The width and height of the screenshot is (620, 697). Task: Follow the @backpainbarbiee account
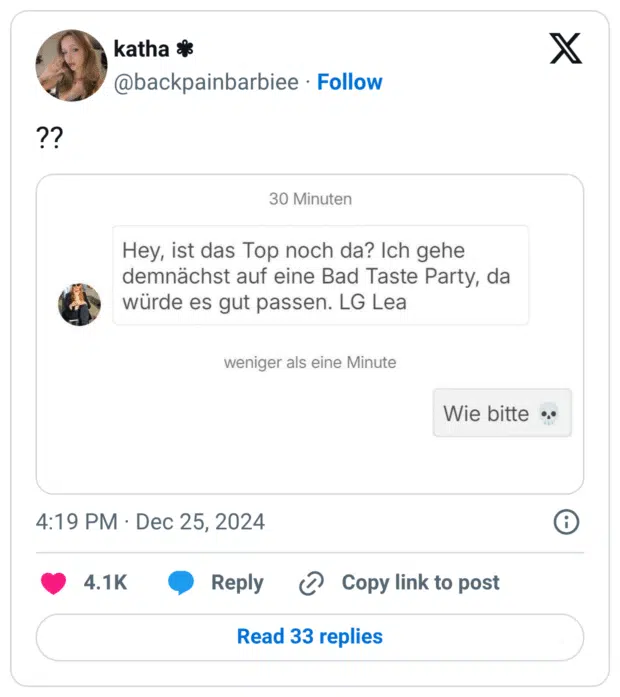coord(349,82)
